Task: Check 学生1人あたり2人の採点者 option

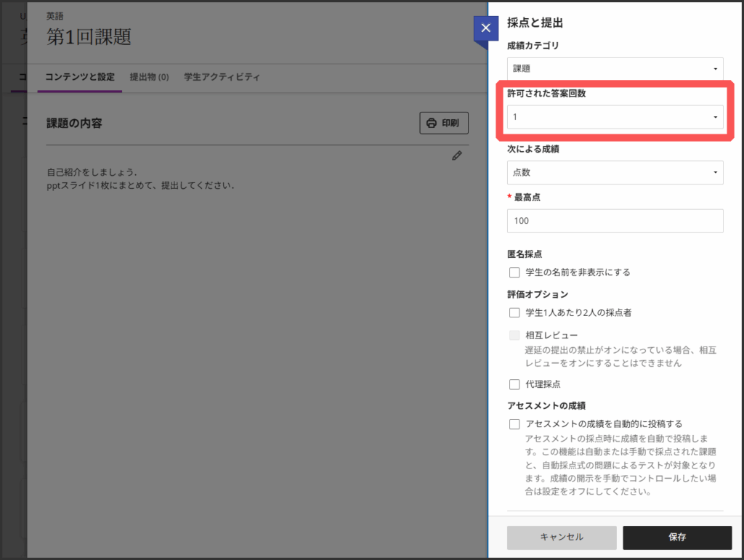Action: pyautogui.click(x=514, y=312)
